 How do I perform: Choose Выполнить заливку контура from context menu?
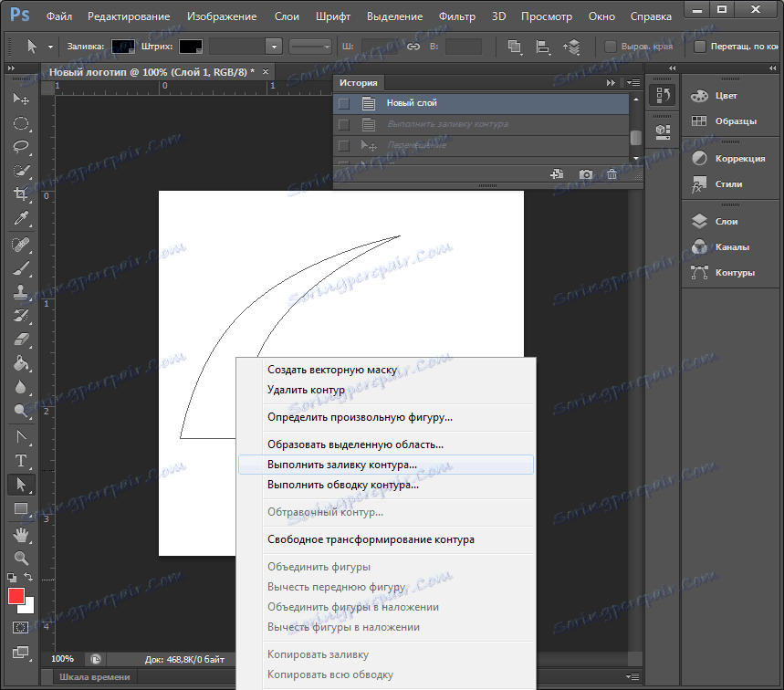tap(341, 465)
